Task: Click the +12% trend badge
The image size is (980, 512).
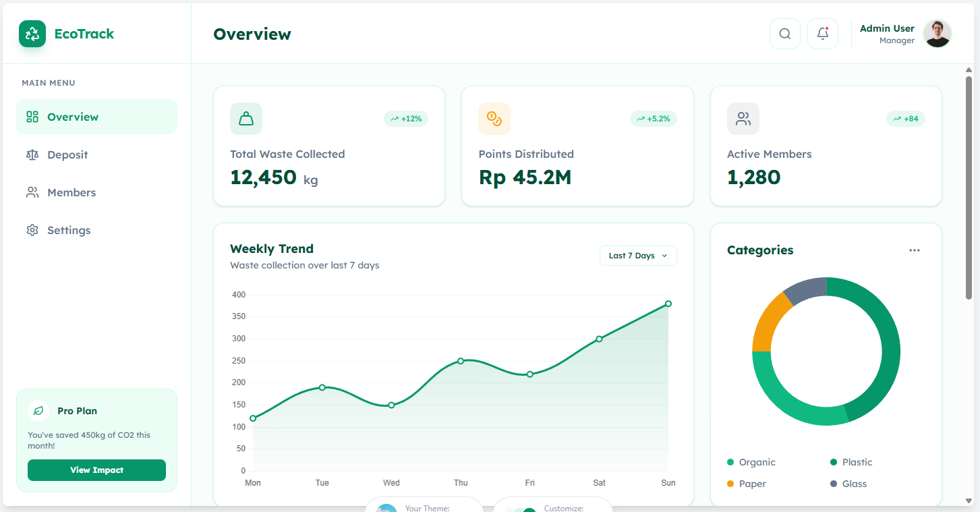Action: click(406, 119)
